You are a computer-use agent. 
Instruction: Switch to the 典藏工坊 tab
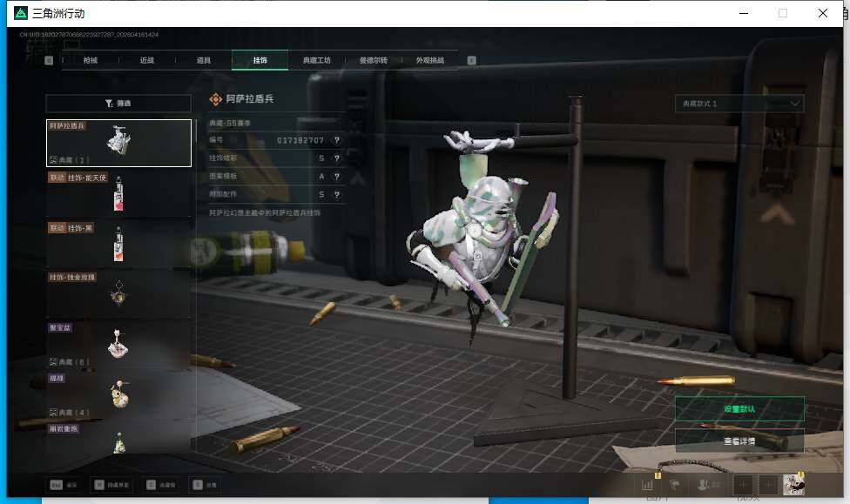tap(316, 60)
